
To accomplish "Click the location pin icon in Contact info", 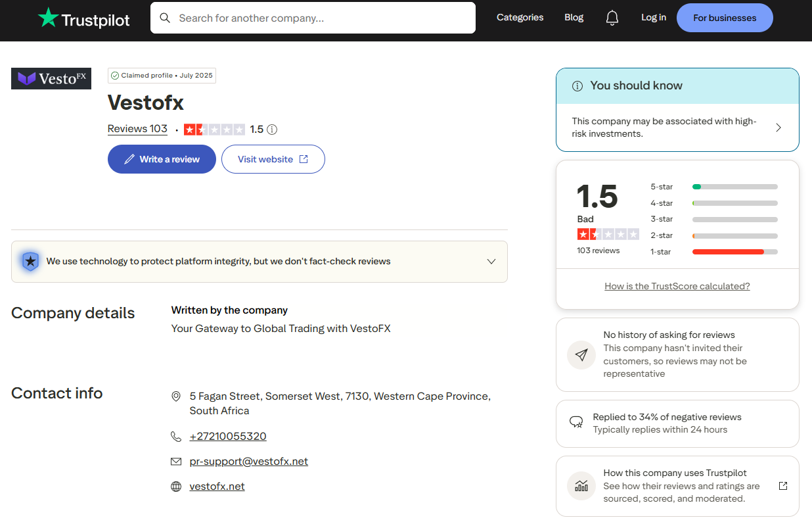I will tap(176, 396).
